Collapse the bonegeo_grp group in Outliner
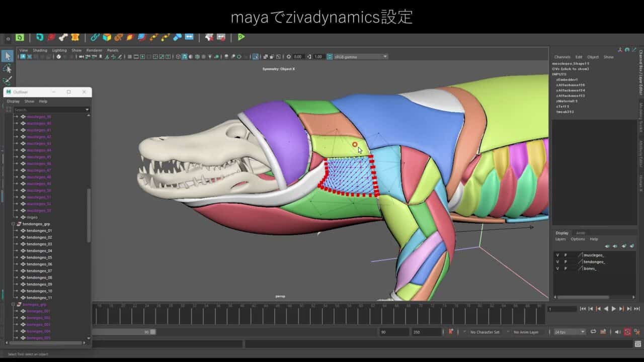This screenshot has height=362, width=644. [14, 304]
